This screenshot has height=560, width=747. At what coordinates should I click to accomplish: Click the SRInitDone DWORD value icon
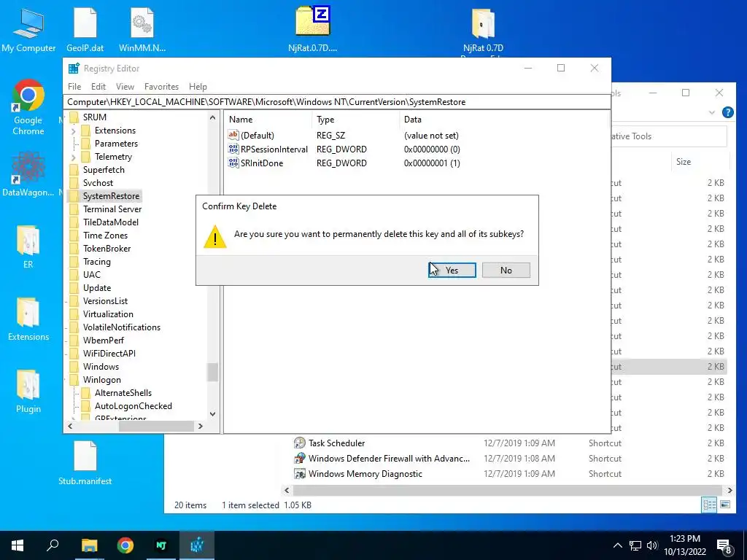pos(233,163)
